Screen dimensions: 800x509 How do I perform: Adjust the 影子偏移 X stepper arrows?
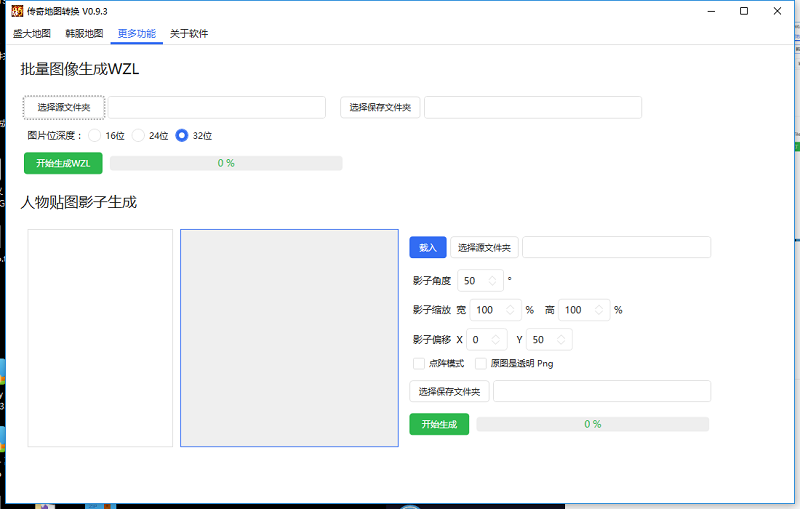495,340
